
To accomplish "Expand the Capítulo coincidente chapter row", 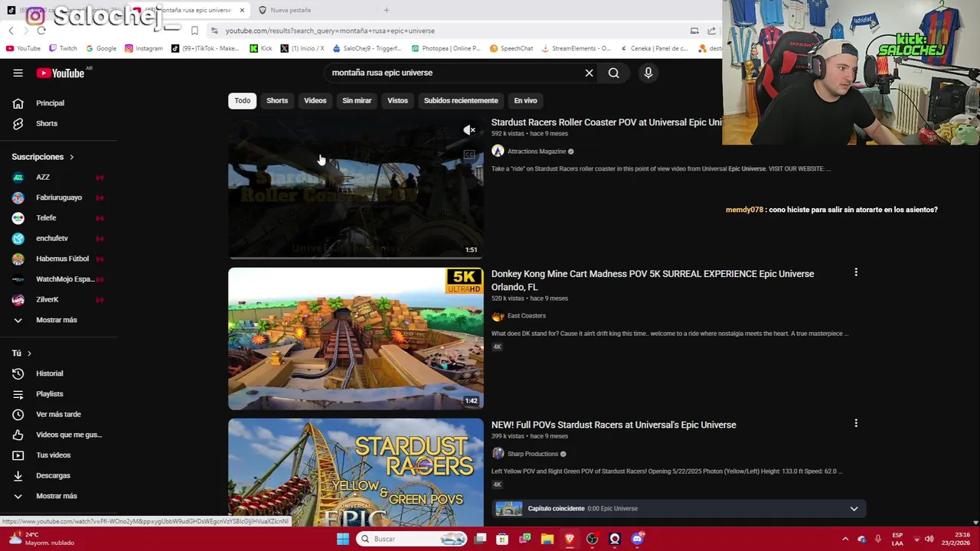I will click(x=854, y=508).
